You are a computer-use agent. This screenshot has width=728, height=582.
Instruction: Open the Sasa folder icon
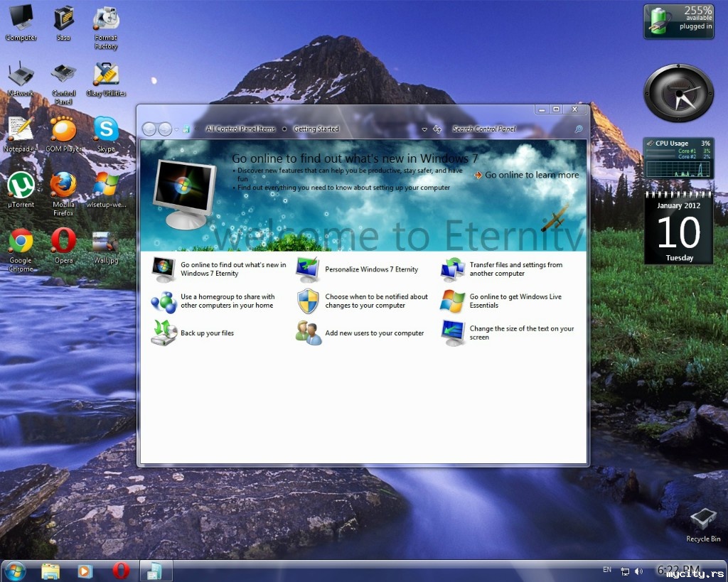point(63,22)
